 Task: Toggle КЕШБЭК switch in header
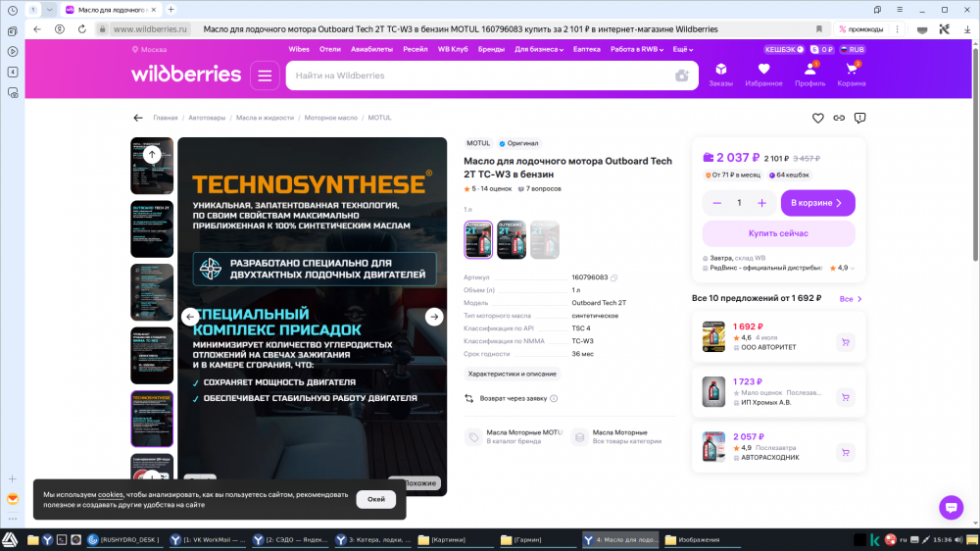tap(784, 49)
